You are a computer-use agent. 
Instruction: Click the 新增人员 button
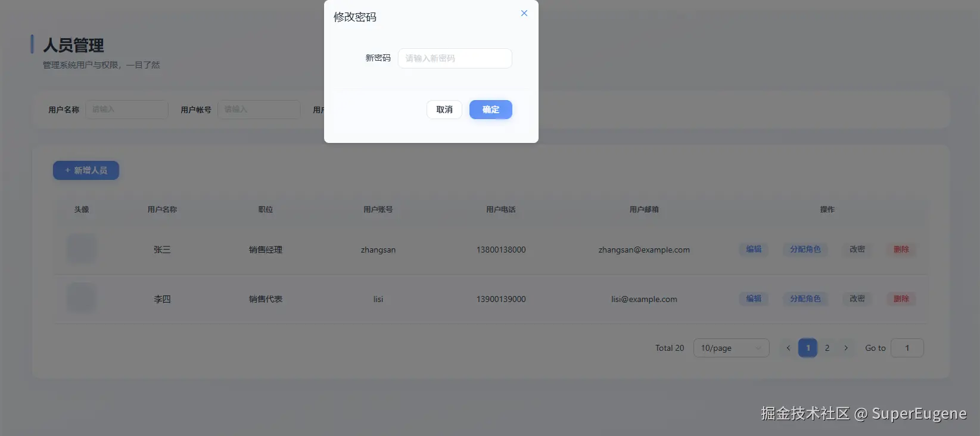[86, 170]
